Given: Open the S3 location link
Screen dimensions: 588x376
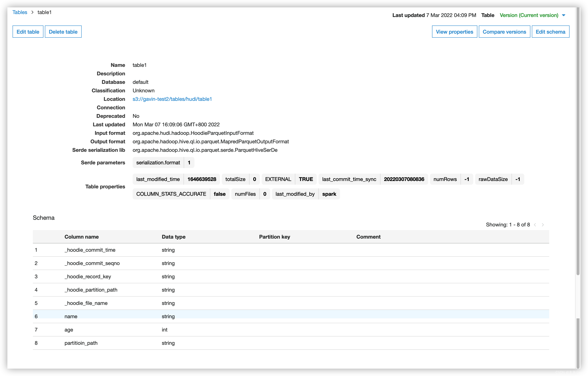Looking at the screenshot, I should coord(172,99).
